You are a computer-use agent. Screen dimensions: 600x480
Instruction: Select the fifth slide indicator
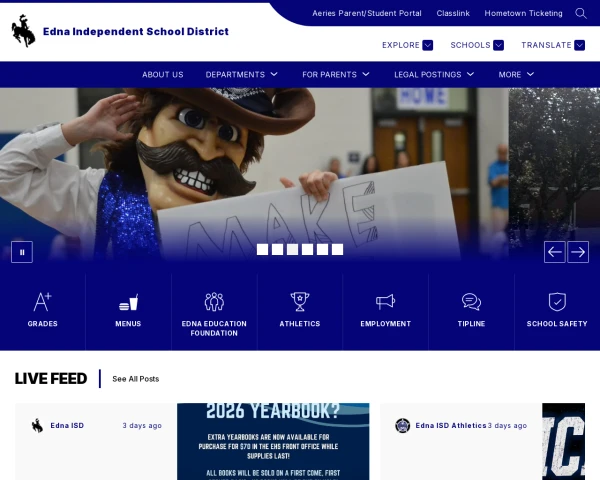tap(323, 250)
